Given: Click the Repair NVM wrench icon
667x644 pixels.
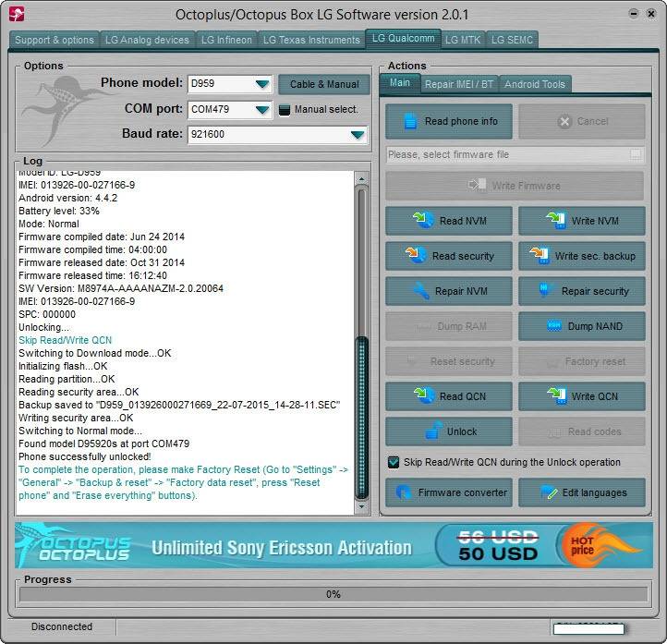Looking at the screenshot, I should (x=421, y=291).
